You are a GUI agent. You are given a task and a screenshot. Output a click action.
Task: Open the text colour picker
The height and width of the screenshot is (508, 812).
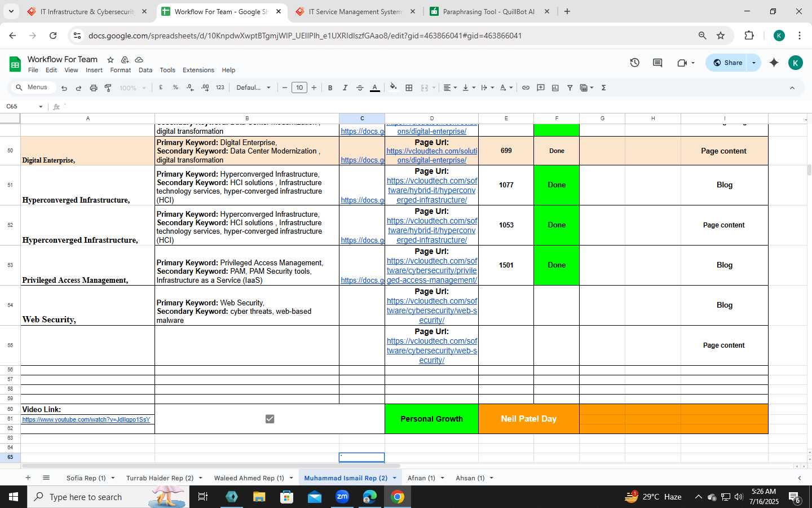pyautogui.click(x=374, y=87)
